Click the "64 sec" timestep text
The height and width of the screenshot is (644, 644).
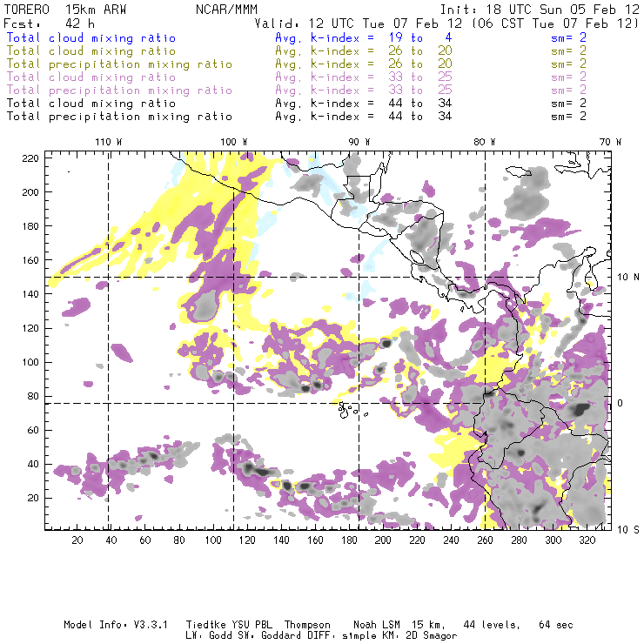click(x=556, y=625)
